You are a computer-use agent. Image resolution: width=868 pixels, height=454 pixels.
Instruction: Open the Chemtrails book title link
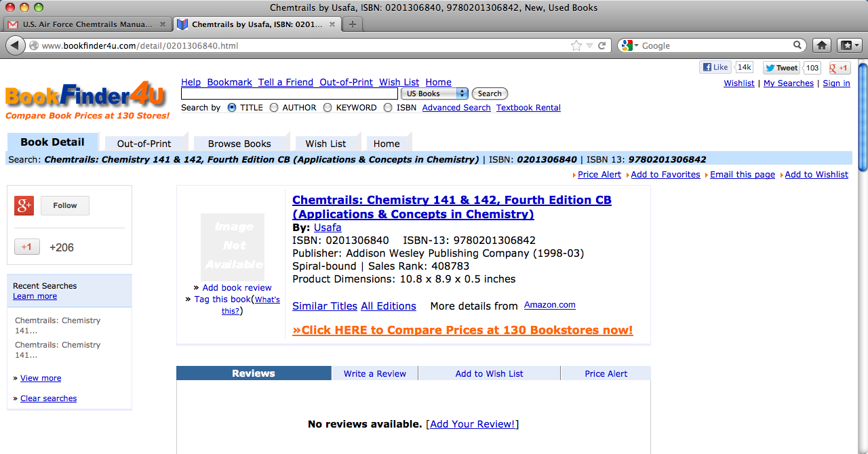click(452, 207)
